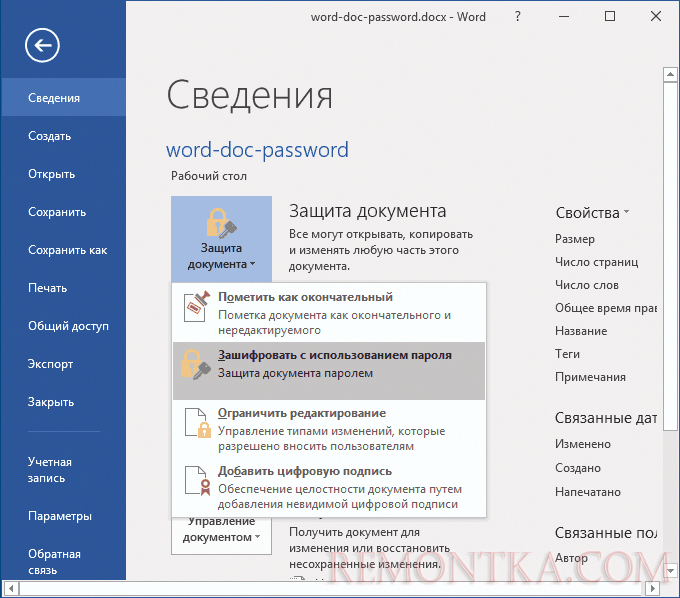Image resolution: width=680 pixels, height=598 pixels.
Task: Click the vertical scrollbar down arrow
Action: coord(670,571)
